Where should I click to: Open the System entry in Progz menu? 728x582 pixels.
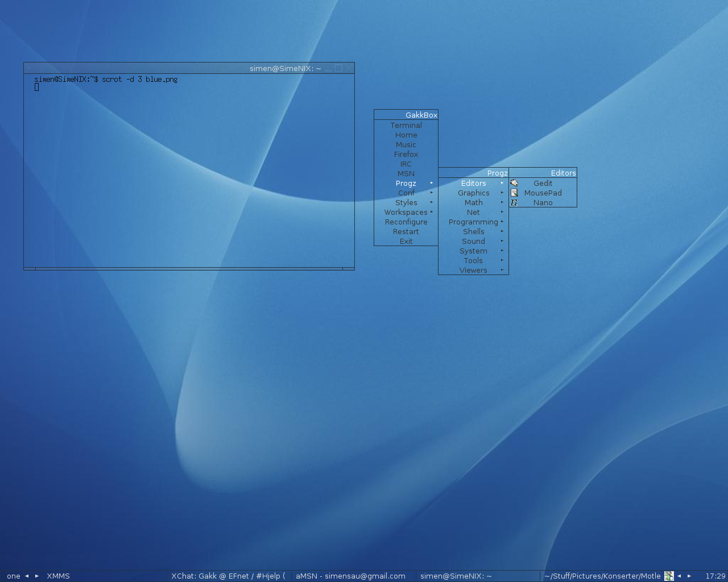[x=473, y=251]
